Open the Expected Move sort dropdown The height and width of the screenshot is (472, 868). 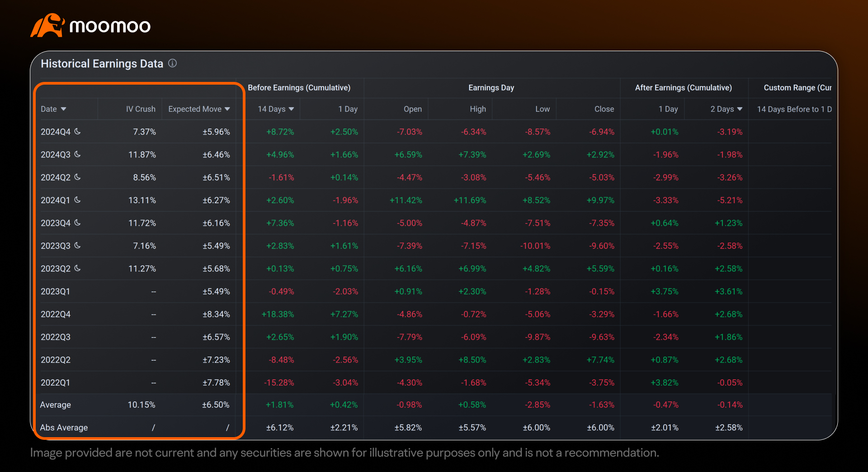point(227,109)
